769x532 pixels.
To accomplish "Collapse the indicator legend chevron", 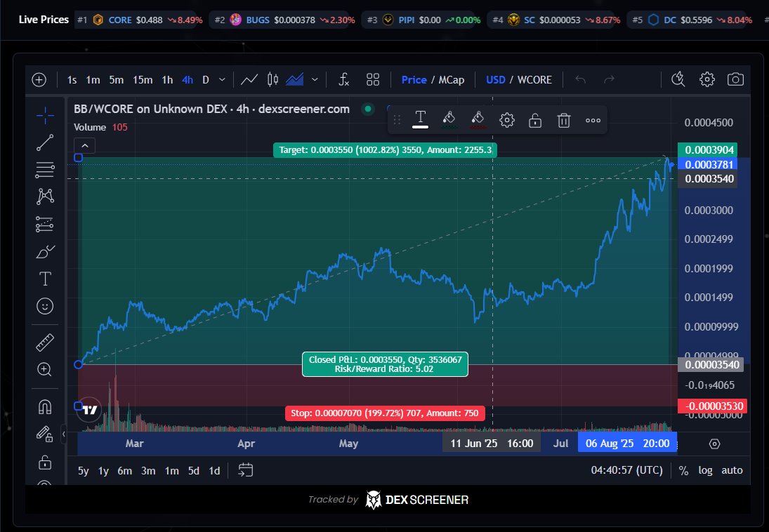I will [x=85, y=145].
